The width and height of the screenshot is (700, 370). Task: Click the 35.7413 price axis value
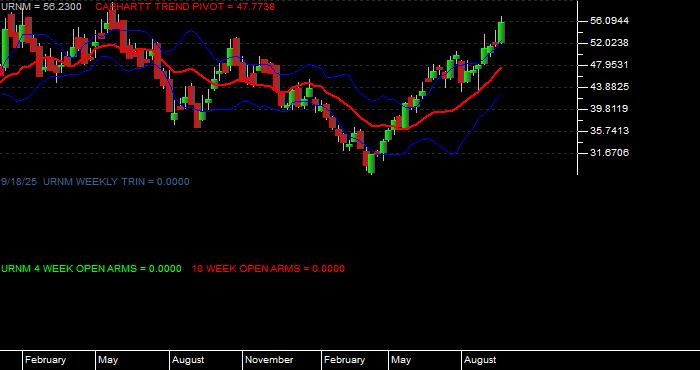click(609, 131)
